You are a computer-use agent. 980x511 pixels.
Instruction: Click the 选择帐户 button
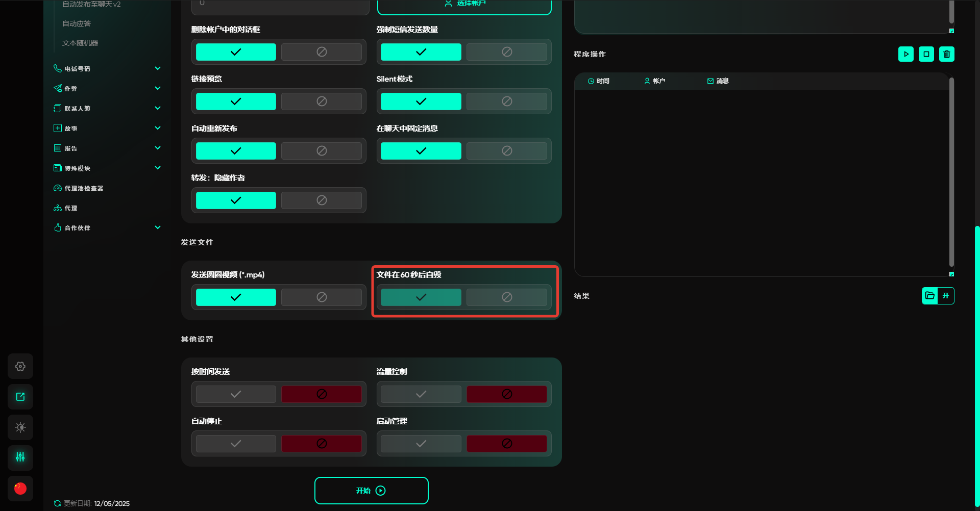click(464, 5)
